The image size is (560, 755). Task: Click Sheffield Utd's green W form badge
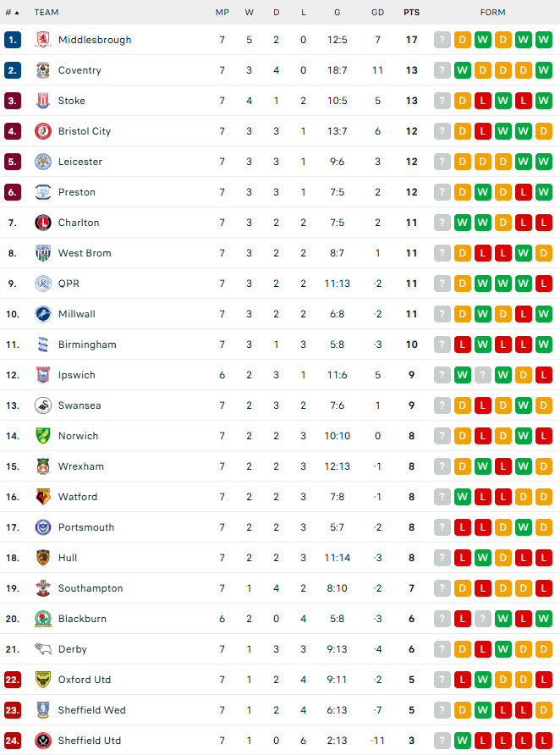463,741
